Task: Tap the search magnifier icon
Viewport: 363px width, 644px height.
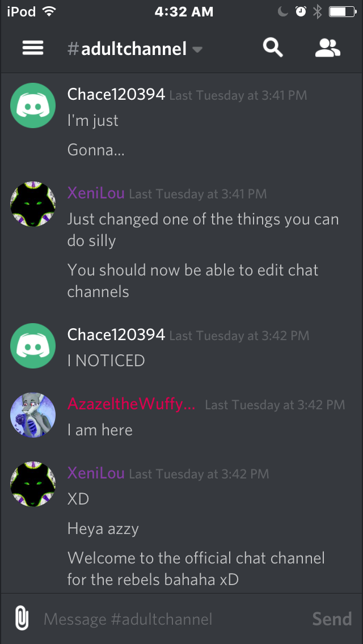Action: (273, 48)
